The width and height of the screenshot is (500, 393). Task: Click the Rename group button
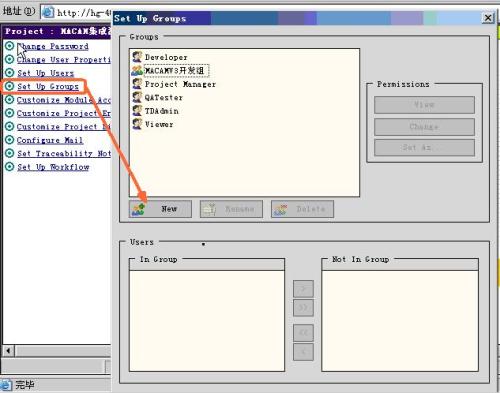point(231,209)
